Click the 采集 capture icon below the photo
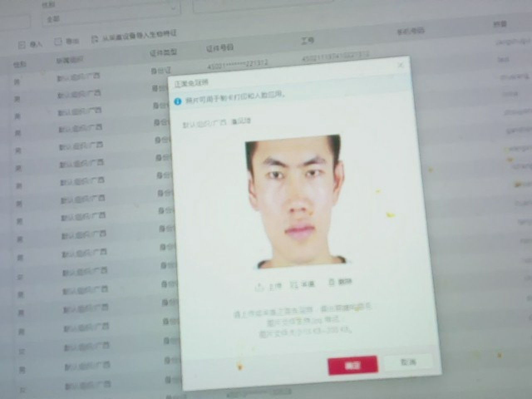The height and width of the screenshot is (399, 532). pos(295,285)
